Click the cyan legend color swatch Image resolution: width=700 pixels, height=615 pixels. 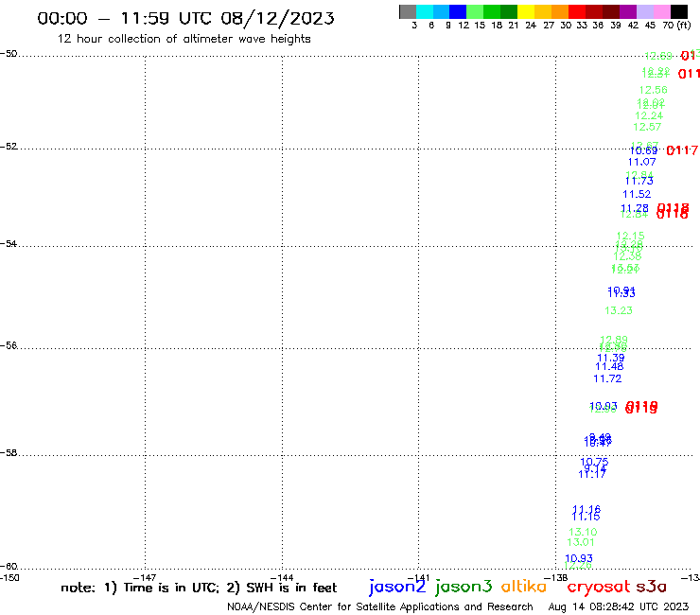point(425,11)
